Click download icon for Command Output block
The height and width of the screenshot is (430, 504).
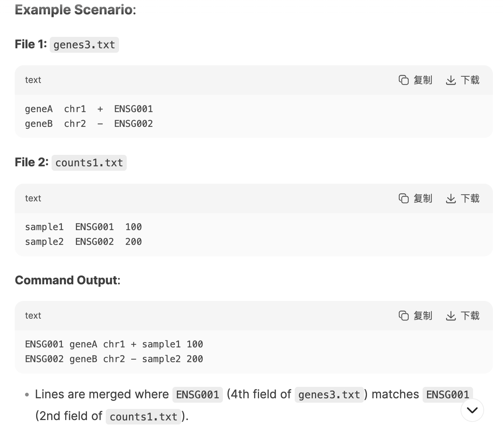point(451,316)
